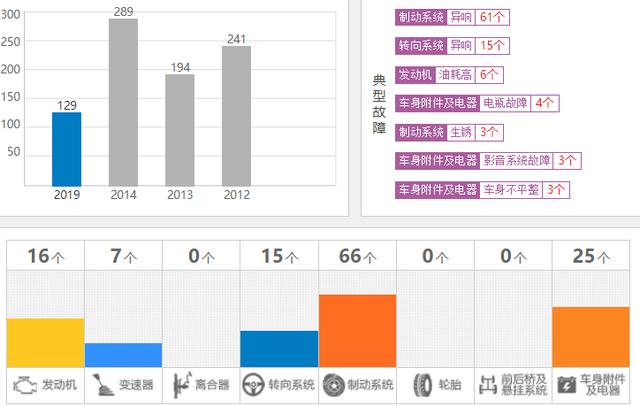Click the 0个 count above 轮胎
Screen dimensions: 640x406
tap(435, 256)
